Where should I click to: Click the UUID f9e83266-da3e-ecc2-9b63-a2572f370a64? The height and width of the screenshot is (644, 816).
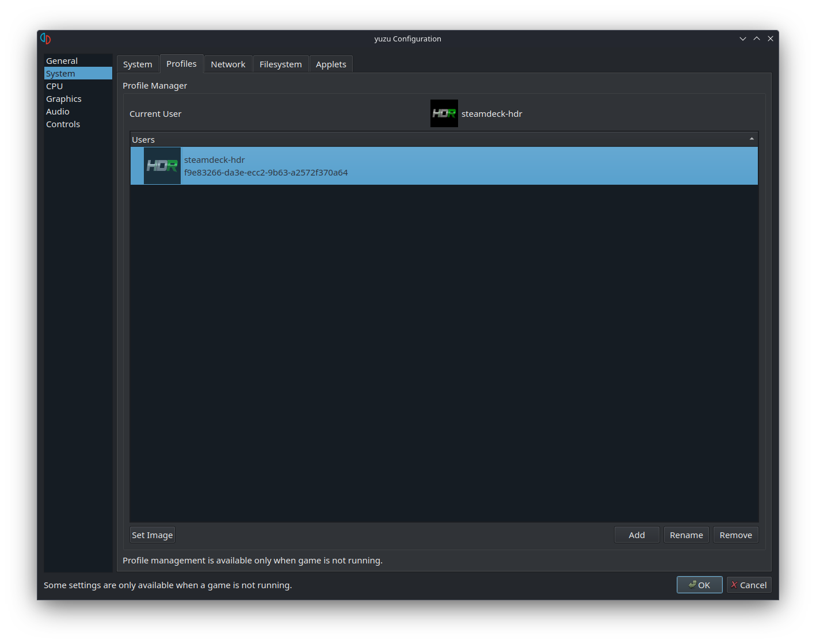(266, 173)
